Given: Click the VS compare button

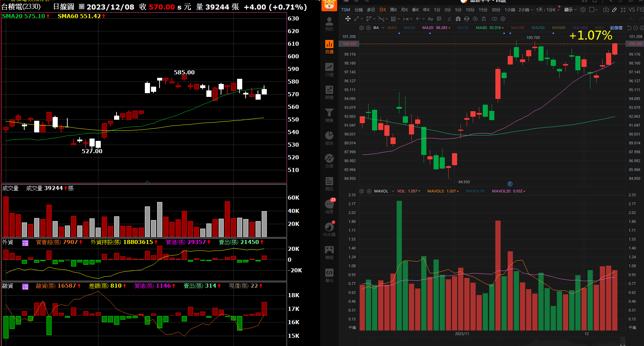Looking at the screenshot, I should pos(632,10).
